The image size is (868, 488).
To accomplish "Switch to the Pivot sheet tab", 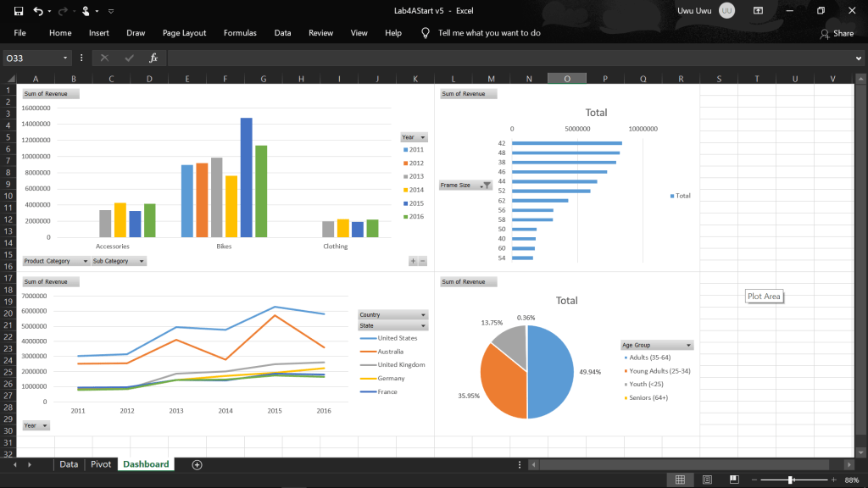I will (x=100, y=464).
